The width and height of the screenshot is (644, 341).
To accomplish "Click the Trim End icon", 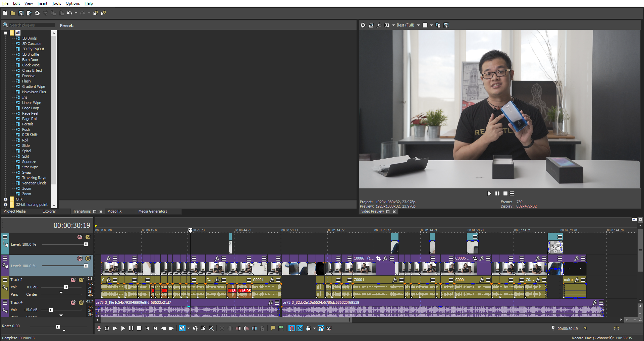I will (x=246, y=328).
